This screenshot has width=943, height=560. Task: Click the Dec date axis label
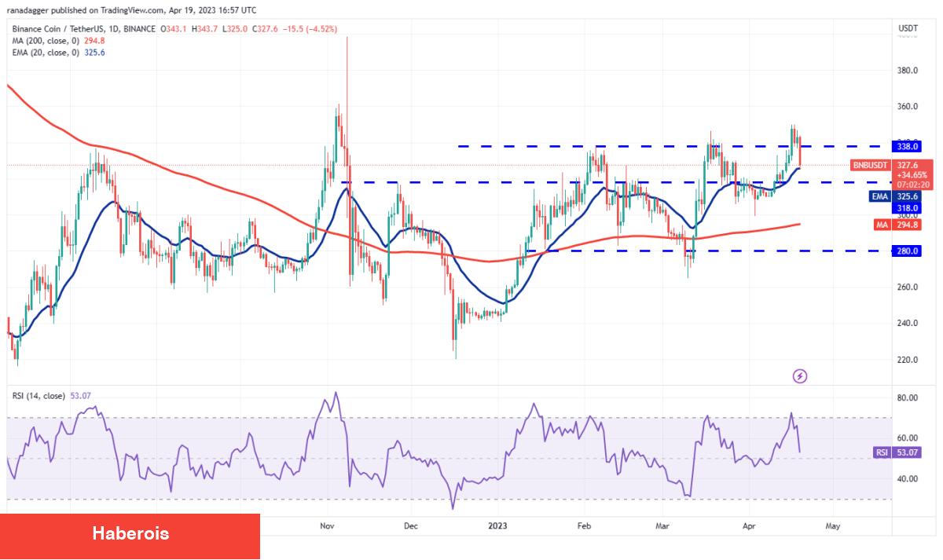pos(410,527)
